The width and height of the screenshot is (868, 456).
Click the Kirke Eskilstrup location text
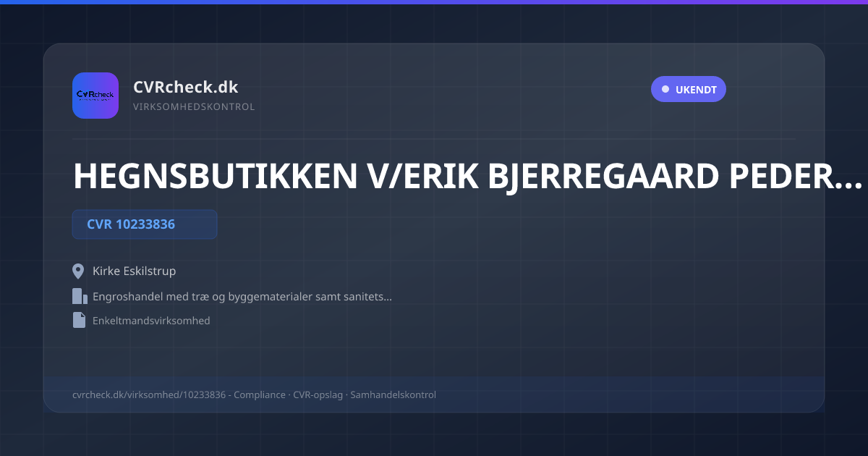click(x=135, y=271)
